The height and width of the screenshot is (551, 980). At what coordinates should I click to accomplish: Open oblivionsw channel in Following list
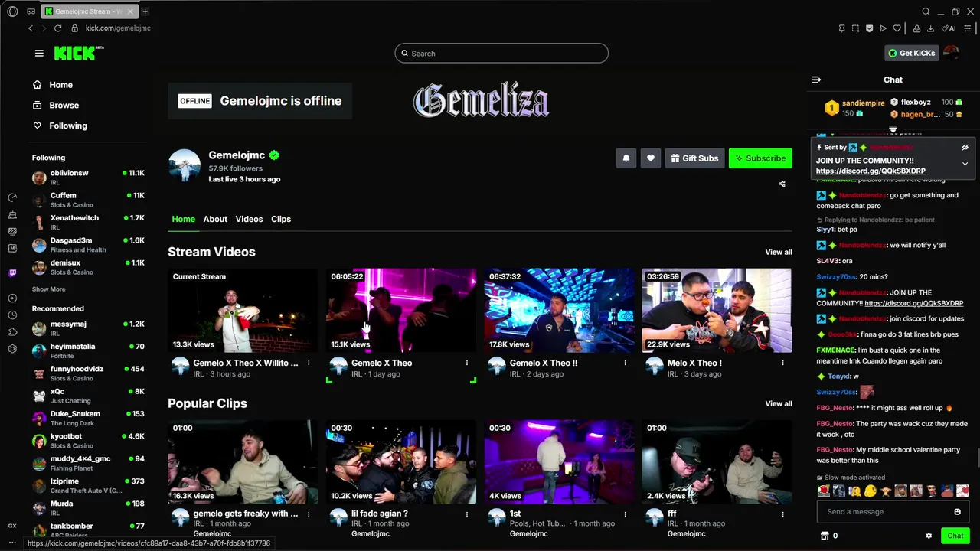coord(89,178)
